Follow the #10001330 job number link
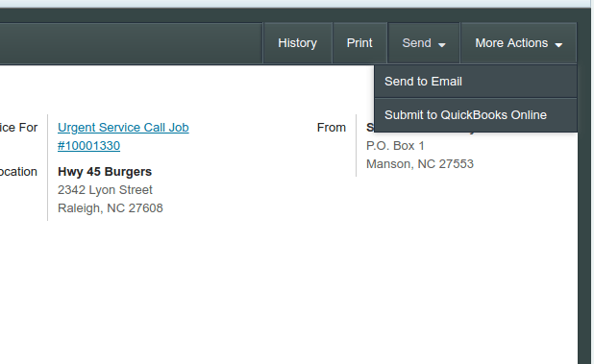Screen dimensions: 594x364 pyautogui.click(x=88, y=146)
